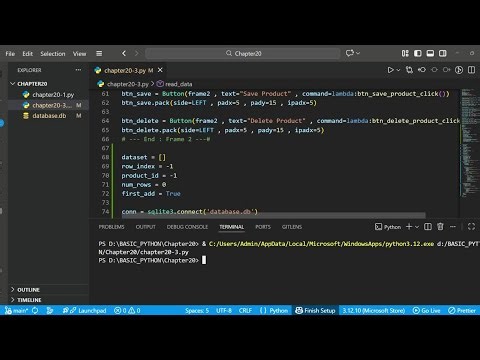
Task: Change end of line sequence CRLF
Action: coord(245,311)
